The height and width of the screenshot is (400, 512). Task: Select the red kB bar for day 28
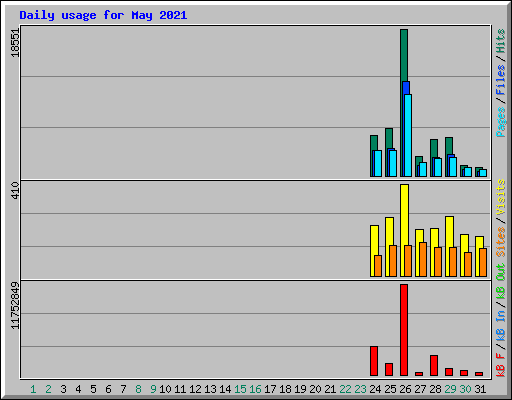434,365
